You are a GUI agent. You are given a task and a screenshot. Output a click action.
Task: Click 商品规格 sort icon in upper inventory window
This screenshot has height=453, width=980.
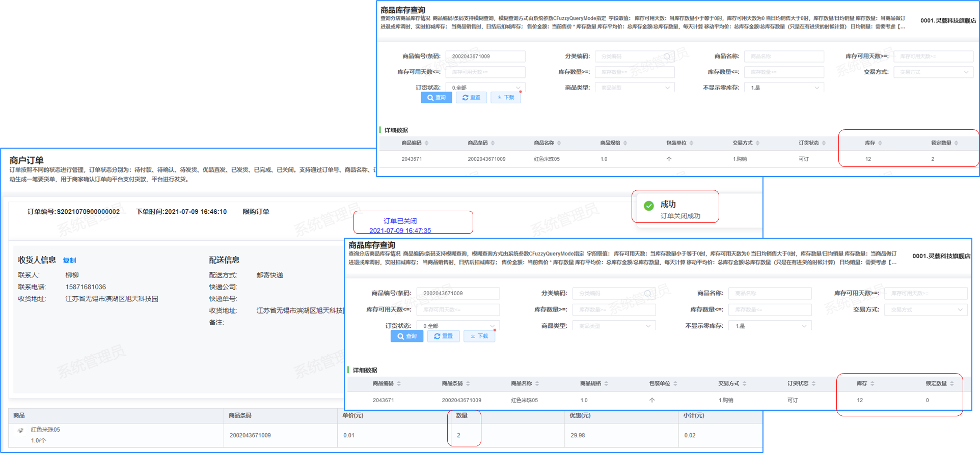click(625, 143)
